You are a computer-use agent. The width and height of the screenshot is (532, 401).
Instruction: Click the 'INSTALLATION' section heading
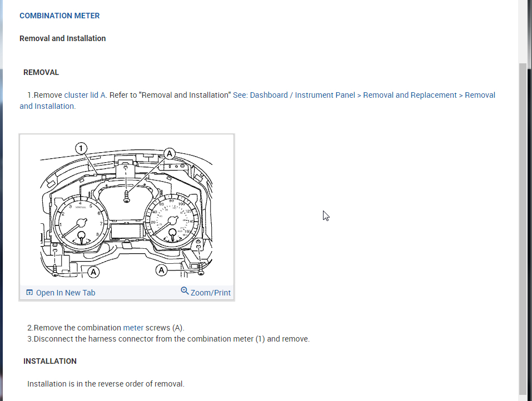coord(50,361)
